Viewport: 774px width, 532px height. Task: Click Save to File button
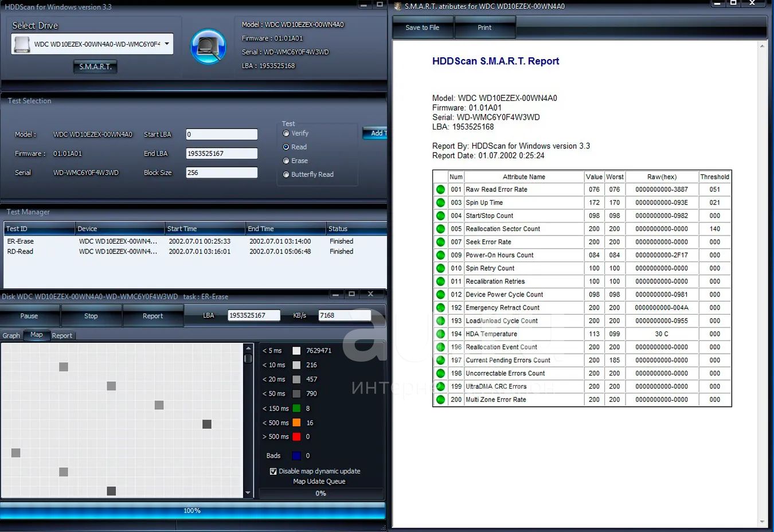click(423, 28)
